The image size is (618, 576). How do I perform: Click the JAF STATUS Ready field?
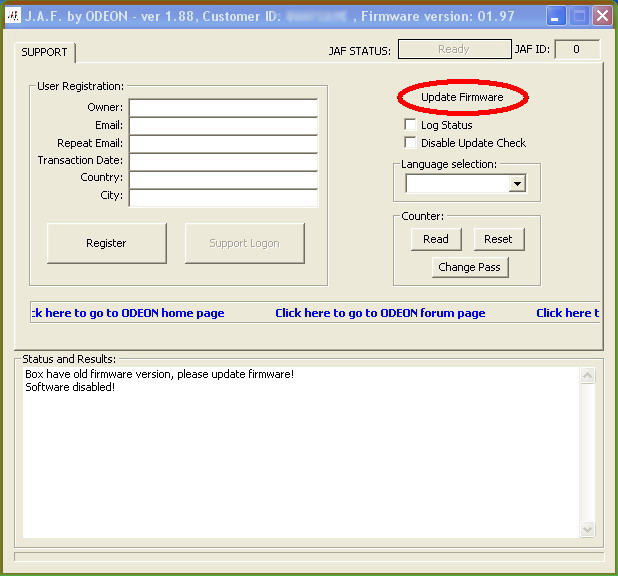(454, 49)
